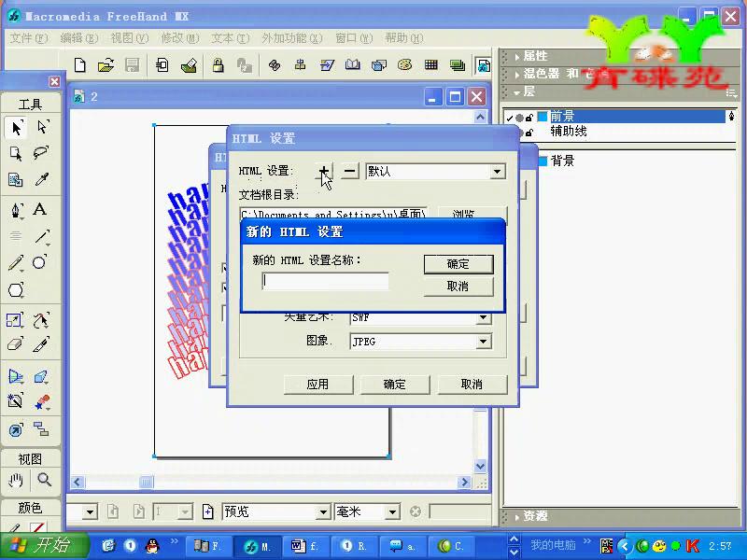
Task: Open the 毫米 units dropdown
Action: [392, 512]
